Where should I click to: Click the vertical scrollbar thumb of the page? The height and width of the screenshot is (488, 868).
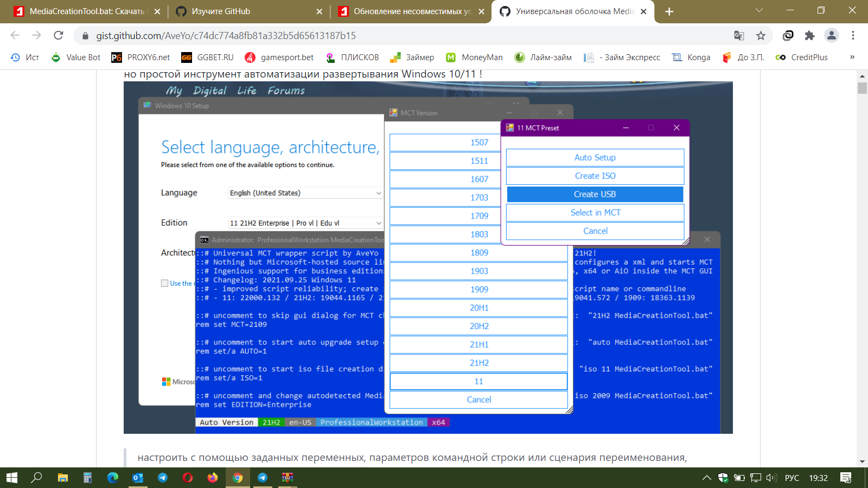pyautogui.click(x=862, y=88)
